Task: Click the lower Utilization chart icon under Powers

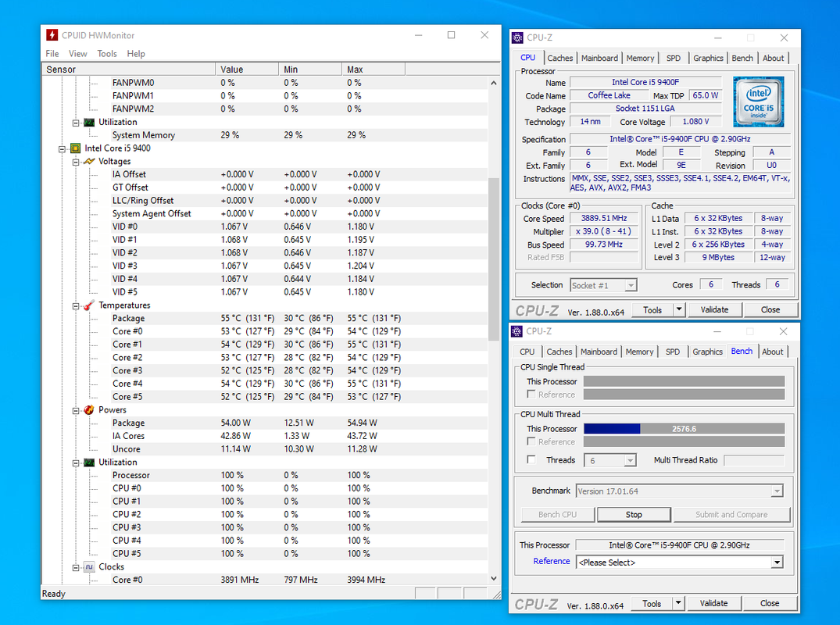Action: [x=89, y=462]
